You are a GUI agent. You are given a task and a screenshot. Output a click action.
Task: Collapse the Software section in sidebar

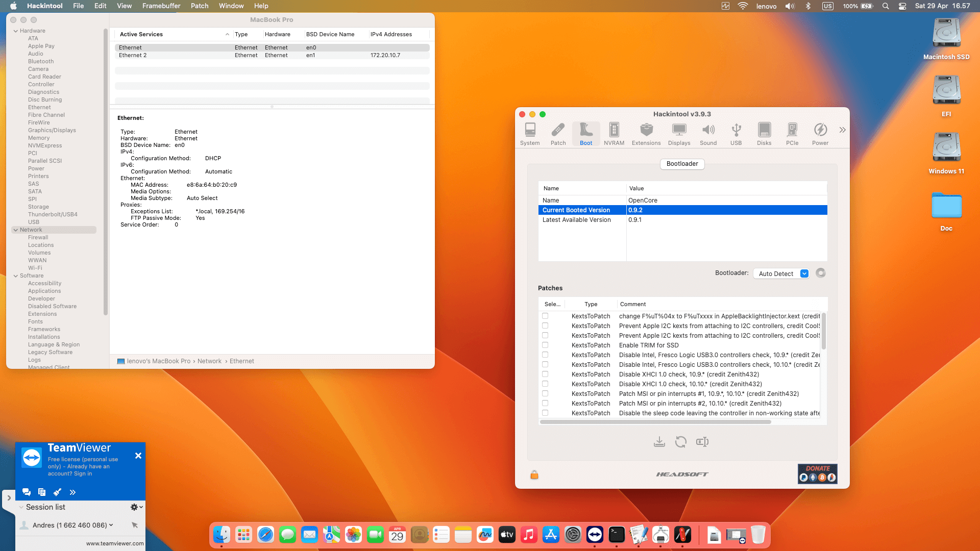(16, 276)
